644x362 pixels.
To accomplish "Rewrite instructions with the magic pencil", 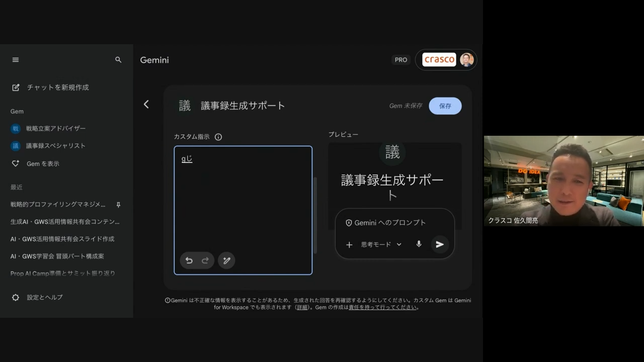I will 226,260.
